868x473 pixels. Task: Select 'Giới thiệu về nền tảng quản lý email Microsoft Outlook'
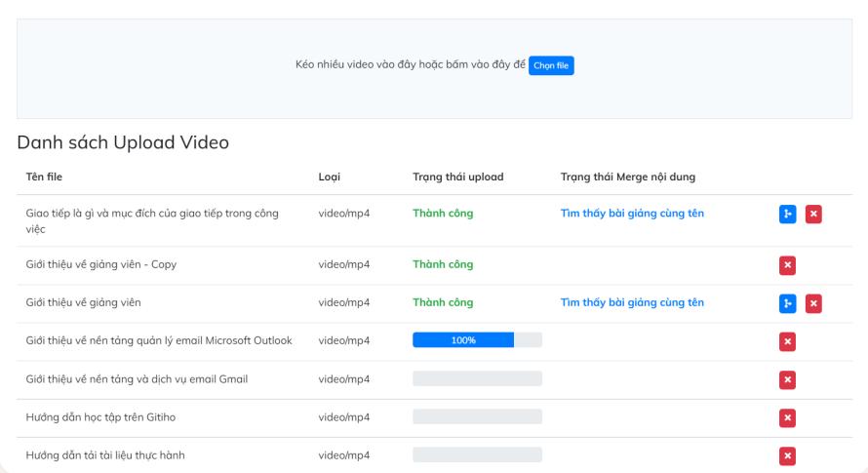click(159, 340)
